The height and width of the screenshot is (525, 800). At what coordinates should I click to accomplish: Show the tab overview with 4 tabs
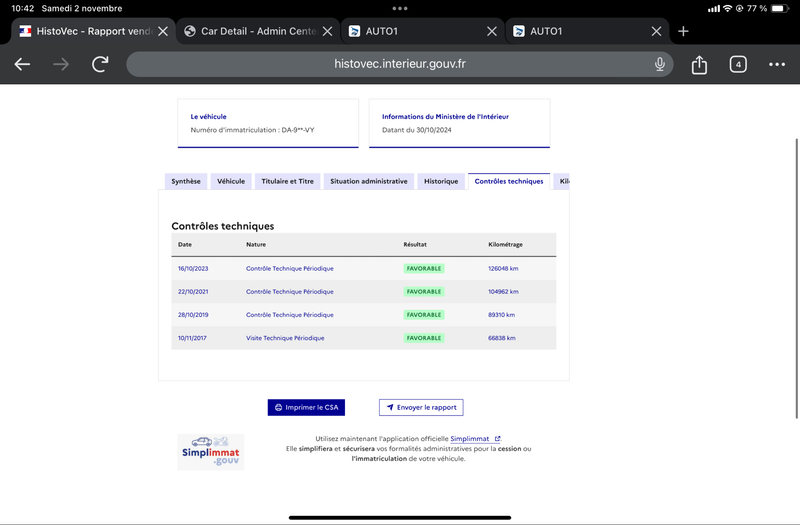click(738, 64)
